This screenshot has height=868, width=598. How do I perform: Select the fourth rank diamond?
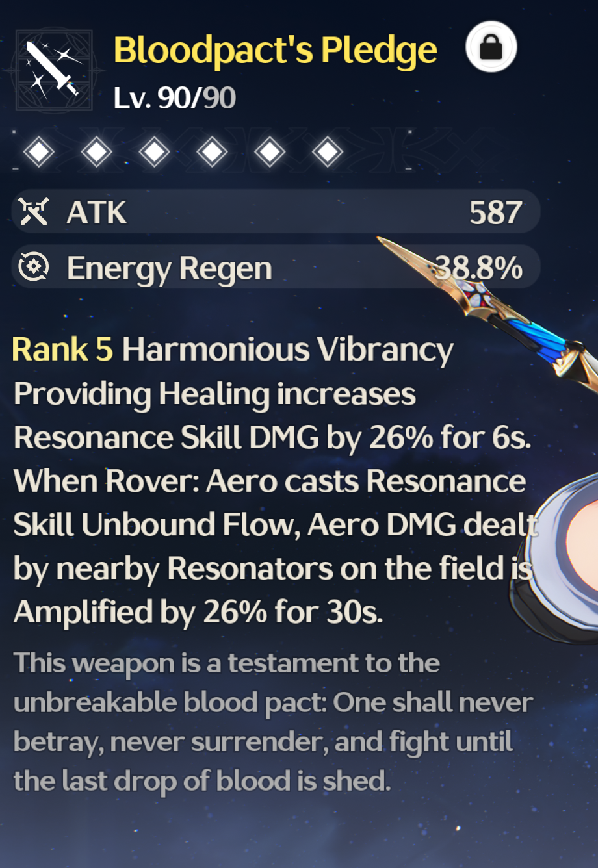click(x=213, y=153)
